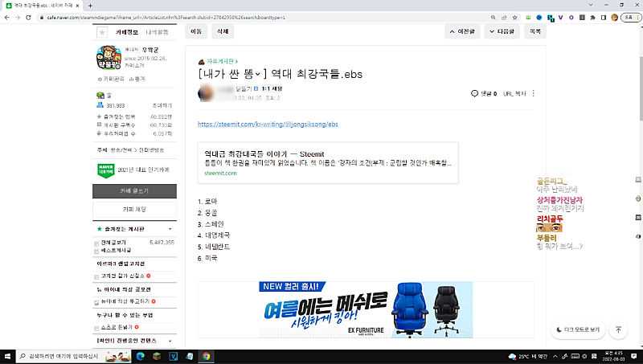
Task: Click the Chrome taskbar icon
Action: 207,357
